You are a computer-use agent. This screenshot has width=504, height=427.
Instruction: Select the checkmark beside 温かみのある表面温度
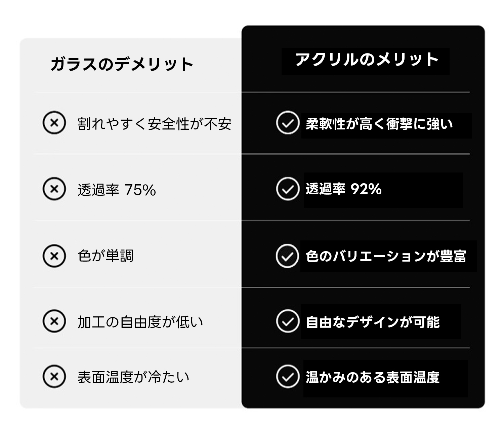(288, 376)
